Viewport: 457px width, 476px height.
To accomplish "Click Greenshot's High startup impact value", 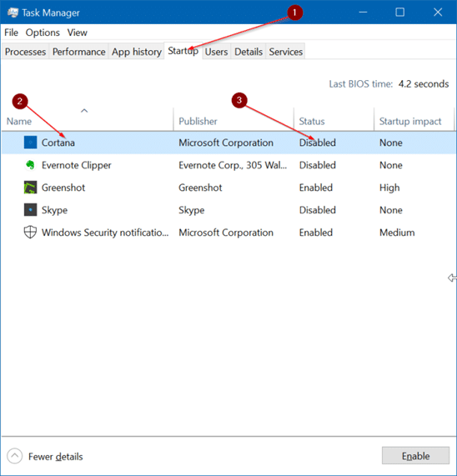I will [389, 188].
